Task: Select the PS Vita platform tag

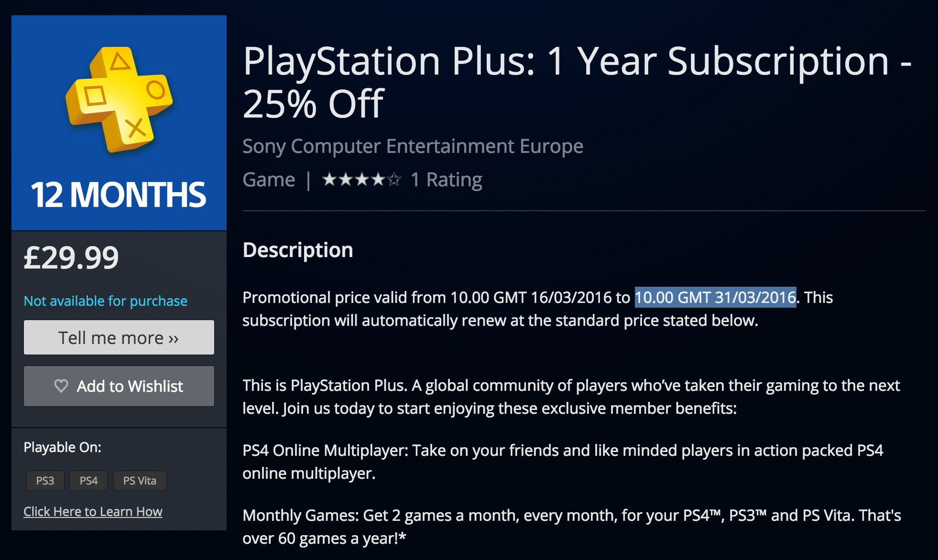Action: tap(140, 481)
